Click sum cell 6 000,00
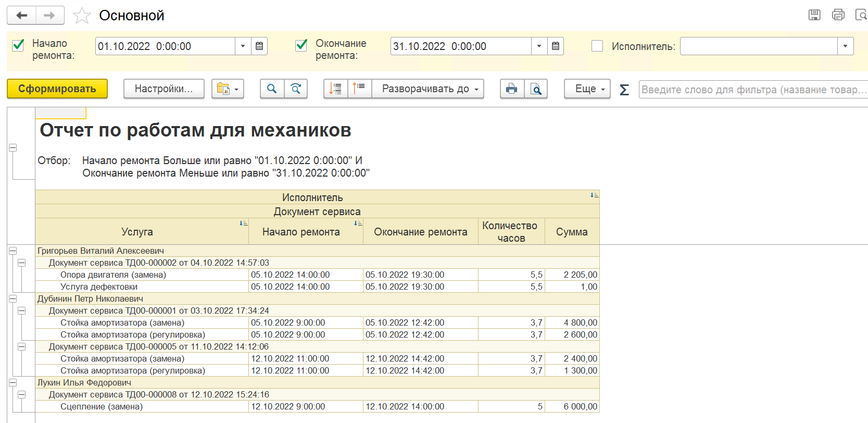Viewport: 868px width, 423px height. (x=572, y=406)
